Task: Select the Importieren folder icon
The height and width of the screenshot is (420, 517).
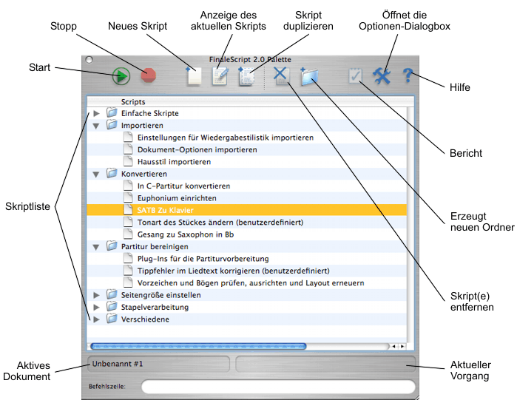Action: pyautogui.click(x=112, y=125)
